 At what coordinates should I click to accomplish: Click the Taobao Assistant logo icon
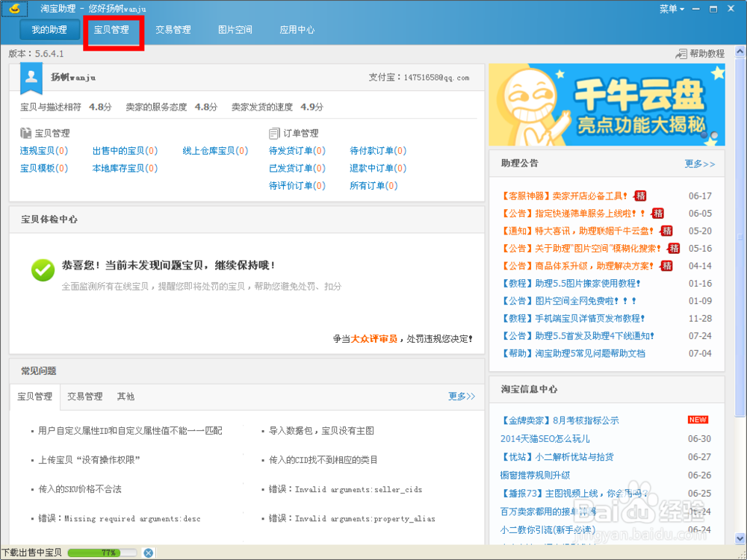point(15,8)
